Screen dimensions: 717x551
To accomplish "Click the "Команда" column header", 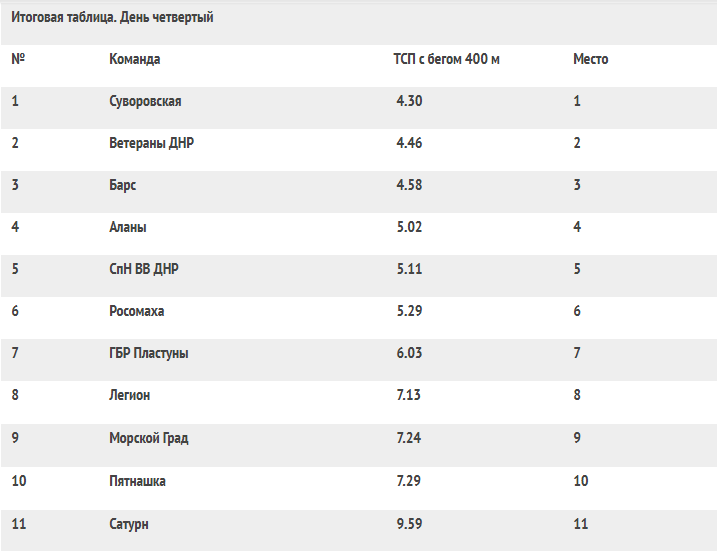I will tap(135, 59).
